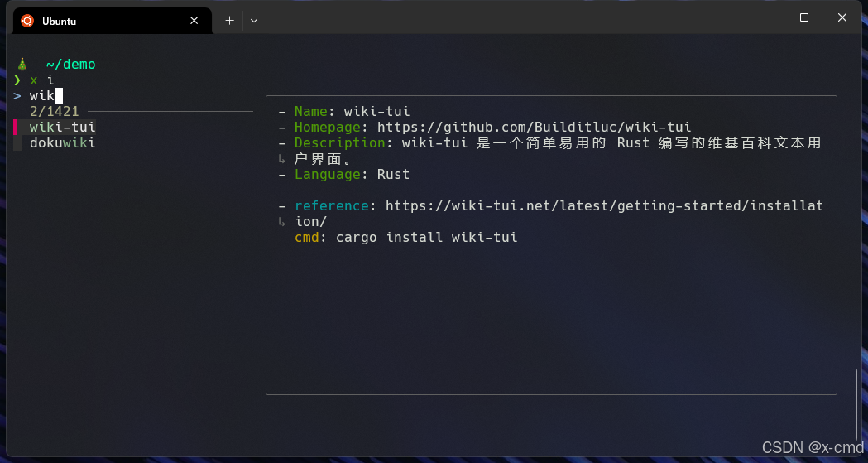Maximize the terminal window
Screen dimensions: 868x463
[804, 17]
